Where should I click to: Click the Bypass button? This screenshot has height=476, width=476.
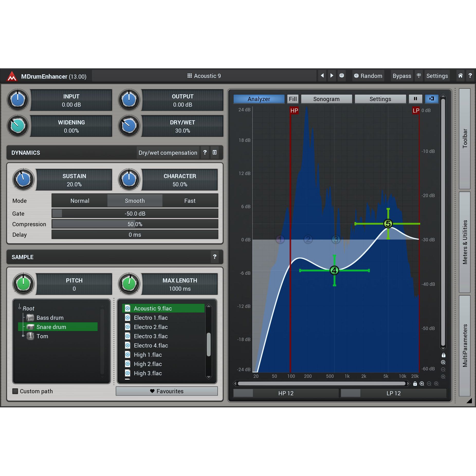coord(401,76)
